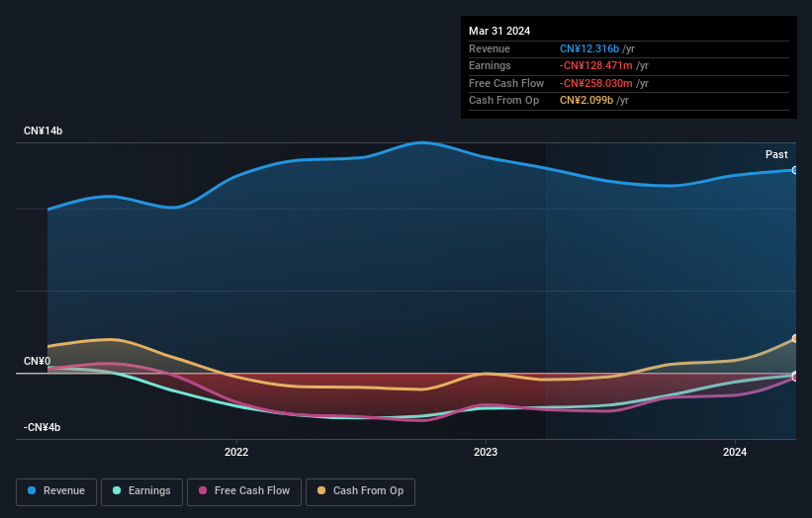Click the 2024 x-axis label
This screenshot has width=812, height=518.
coord(734,453)
